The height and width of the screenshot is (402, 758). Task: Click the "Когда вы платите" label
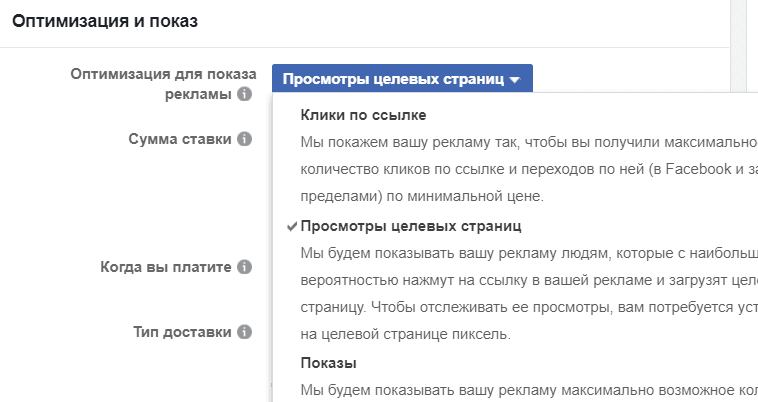pos(166,268)
